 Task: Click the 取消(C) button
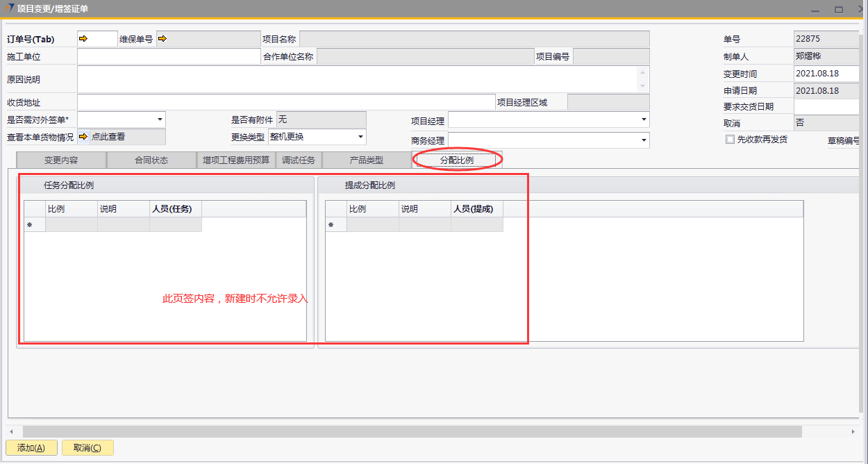coord(87,448)
